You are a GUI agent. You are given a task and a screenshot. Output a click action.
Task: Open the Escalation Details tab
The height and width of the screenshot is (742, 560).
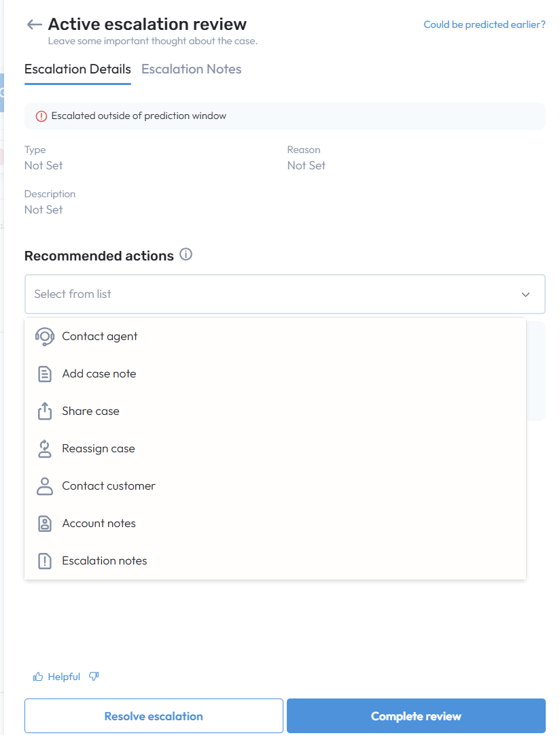pyautogui.click(x=77, y=69)
